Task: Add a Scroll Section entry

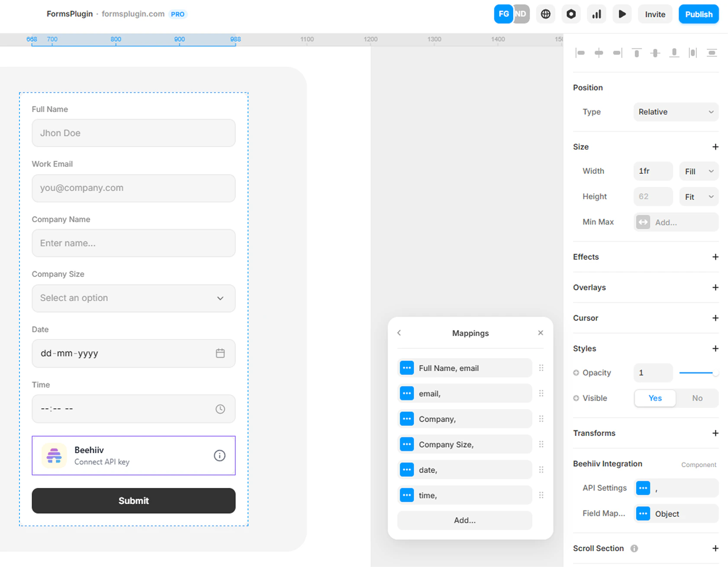Action: point(715,548)
